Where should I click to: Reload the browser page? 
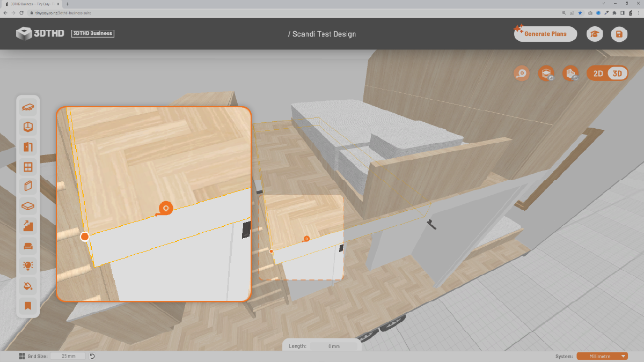[21, 13]
